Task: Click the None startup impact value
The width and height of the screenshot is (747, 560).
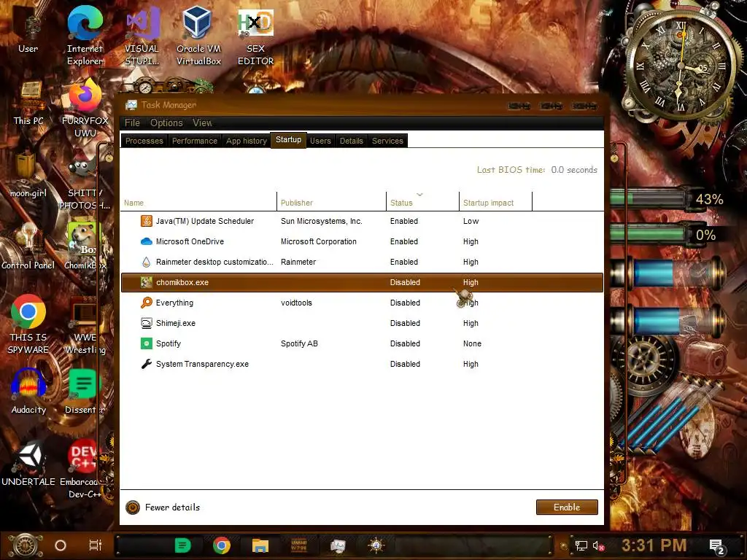Action: (x=472, y=343)
